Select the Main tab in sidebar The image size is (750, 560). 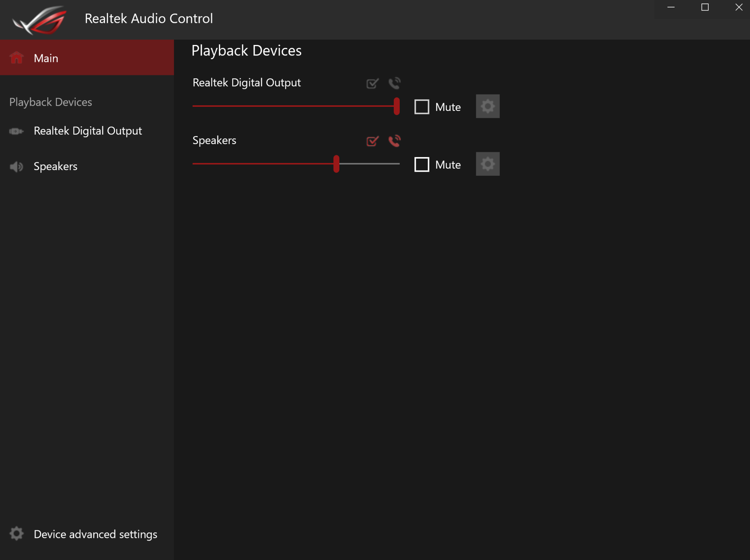click(46, 58)
